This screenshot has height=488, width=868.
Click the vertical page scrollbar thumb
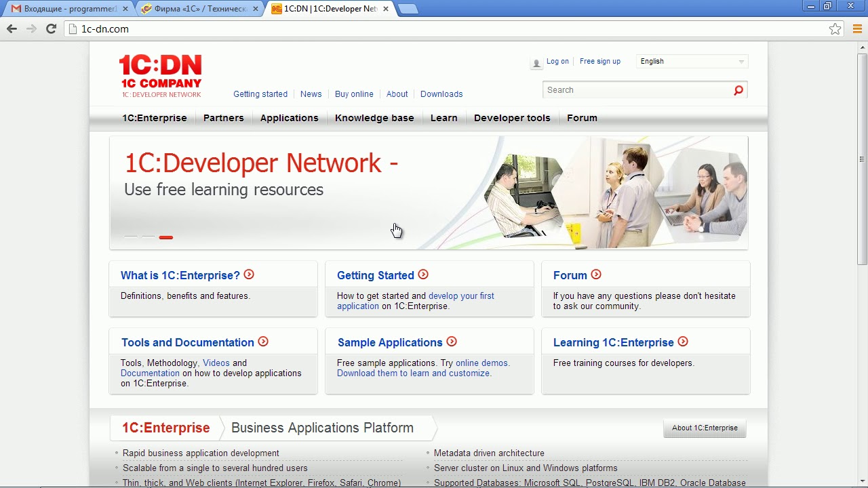pos(862,159)
